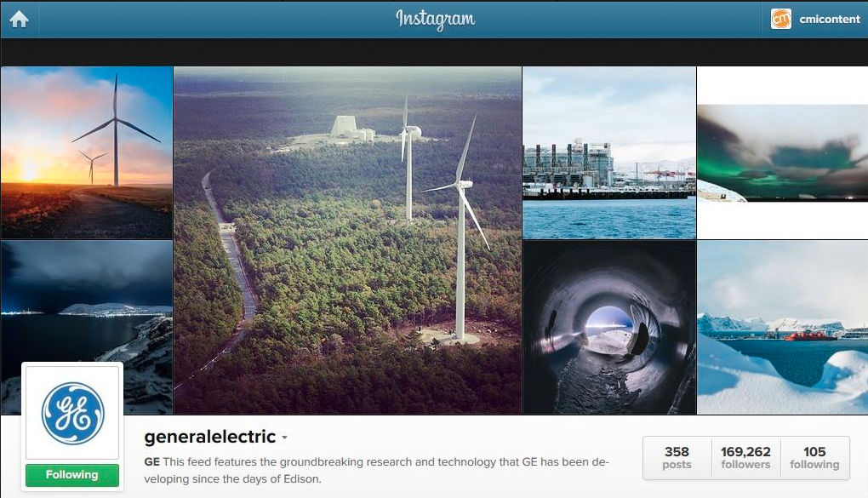
Task: Go to the Instagram home icon
Action: 19,20
